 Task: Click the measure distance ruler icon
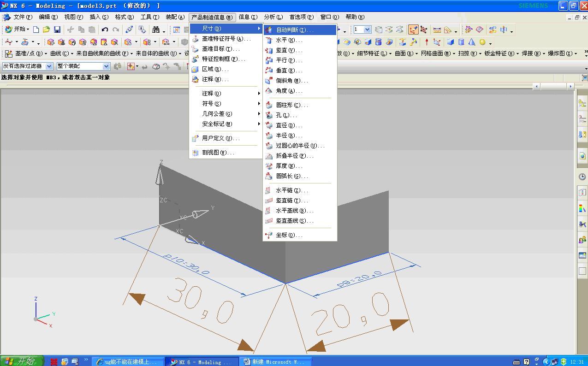[x=437, y=30]
